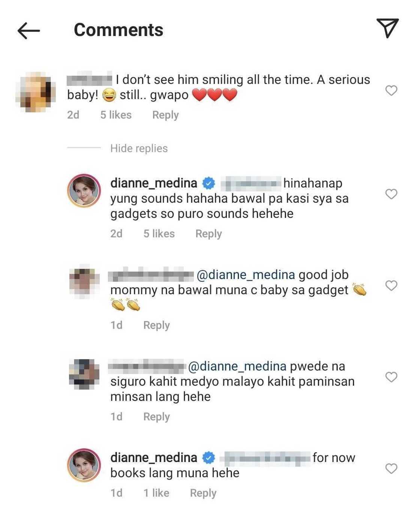Image resolution: width=420 pixels, height=521 pixels.
Task: Reply to the "good job mommy" comment
Action: (156, 325)
